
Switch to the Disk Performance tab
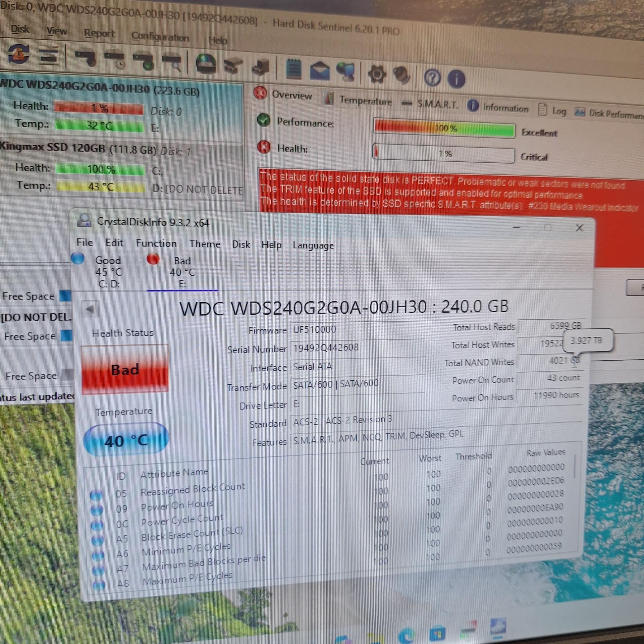click(609, 114)
